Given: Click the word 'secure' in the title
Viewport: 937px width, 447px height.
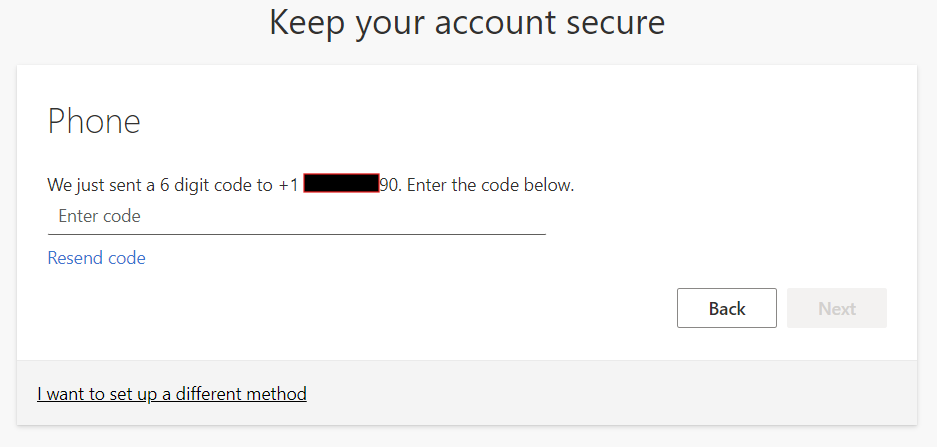Looking at the screenshot, I should [x=614, y=23].
